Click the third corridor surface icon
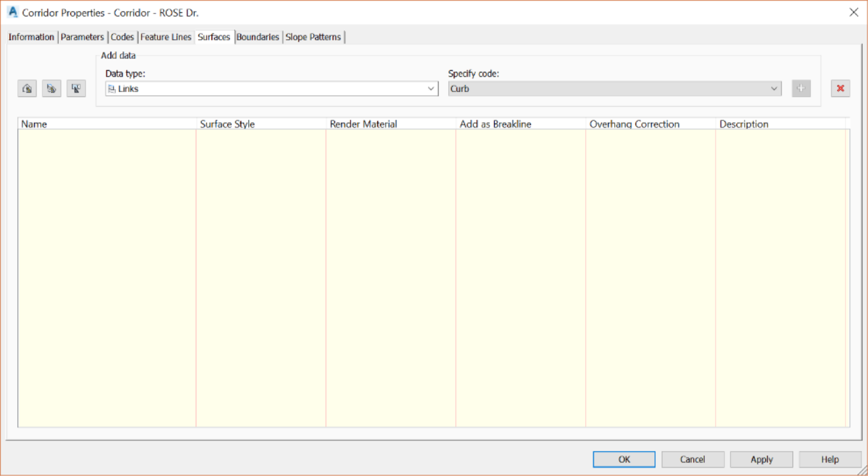This screenshot has height=476, width=868. (77, 89)
